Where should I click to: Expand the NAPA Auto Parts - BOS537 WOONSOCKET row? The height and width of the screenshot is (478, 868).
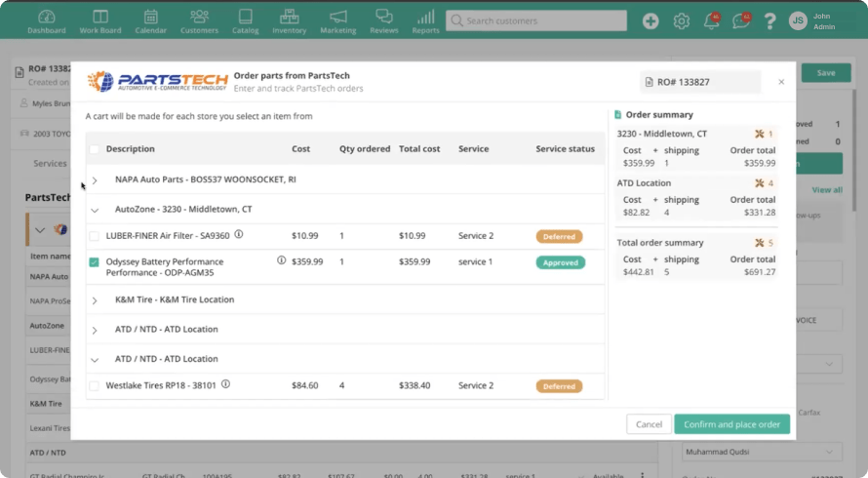pyautogui.click(x=95, y=180)
